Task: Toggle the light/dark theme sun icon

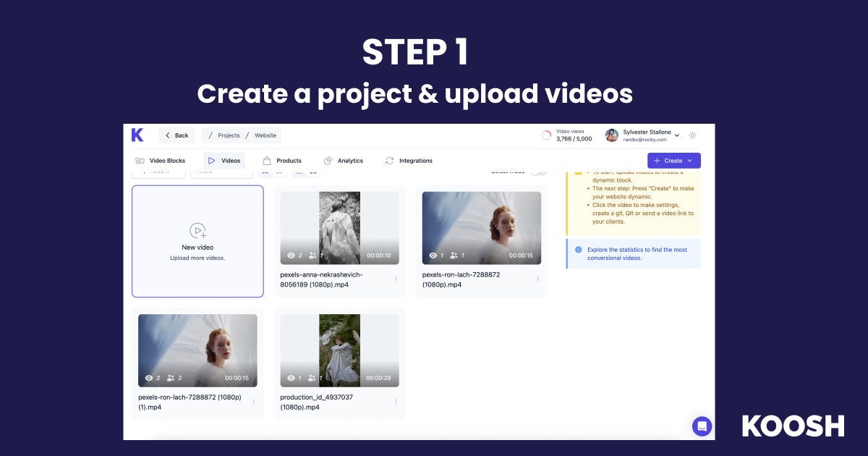Action: [693, 135]
